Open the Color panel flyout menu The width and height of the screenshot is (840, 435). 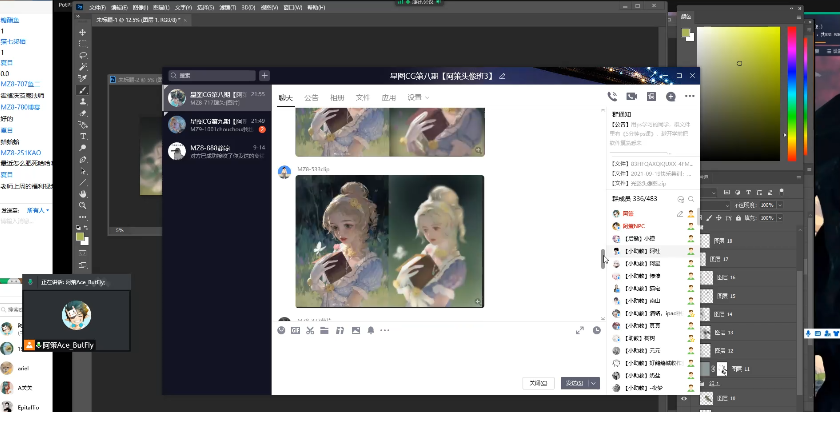[799, 17]
